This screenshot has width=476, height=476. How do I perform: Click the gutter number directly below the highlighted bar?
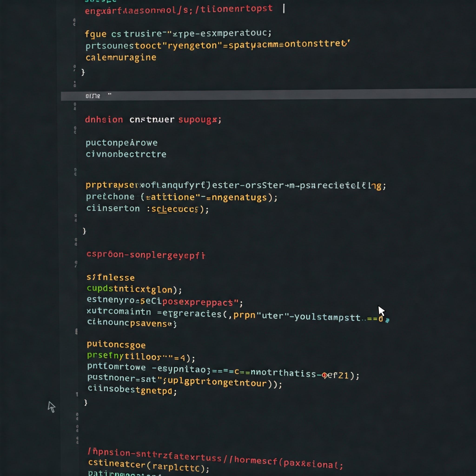[75, 106]
